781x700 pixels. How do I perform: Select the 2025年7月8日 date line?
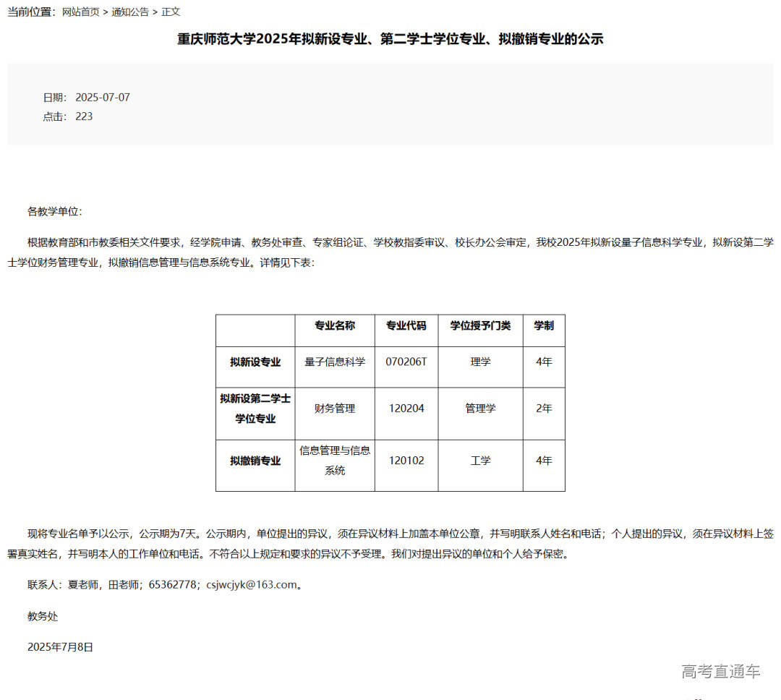coord(61,647)
